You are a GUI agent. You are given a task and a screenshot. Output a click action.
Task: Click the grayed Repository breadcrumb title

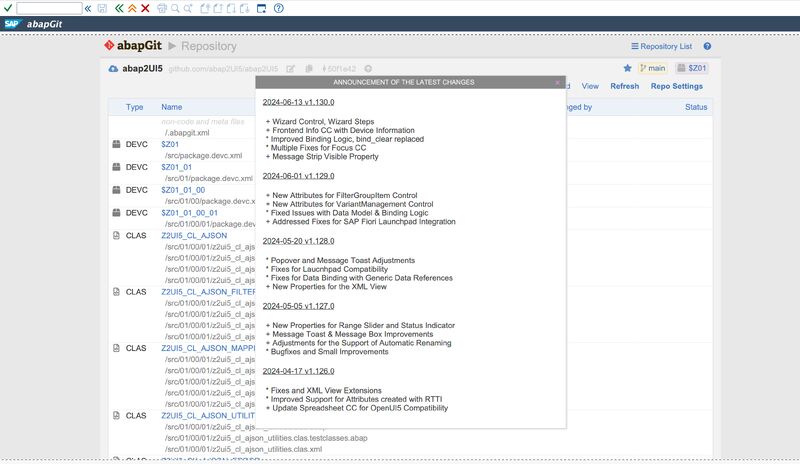209,46
